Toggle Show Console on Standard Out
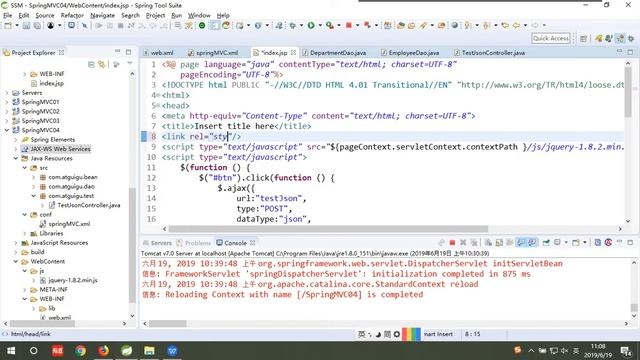640x360 pixels. pyautogui.click(x=521, y=242)
